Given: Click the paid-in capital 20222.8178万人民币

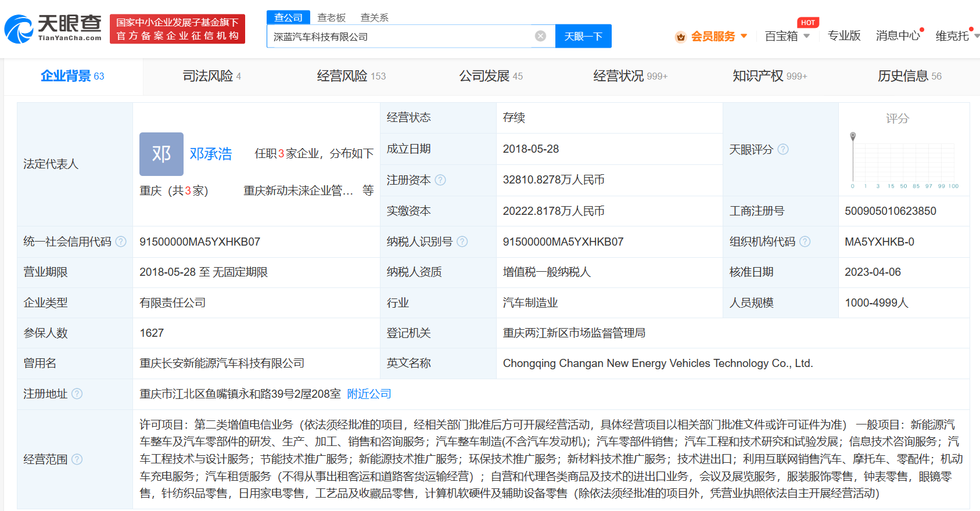Looking at the screenshot, I should (x=554, y=211).
